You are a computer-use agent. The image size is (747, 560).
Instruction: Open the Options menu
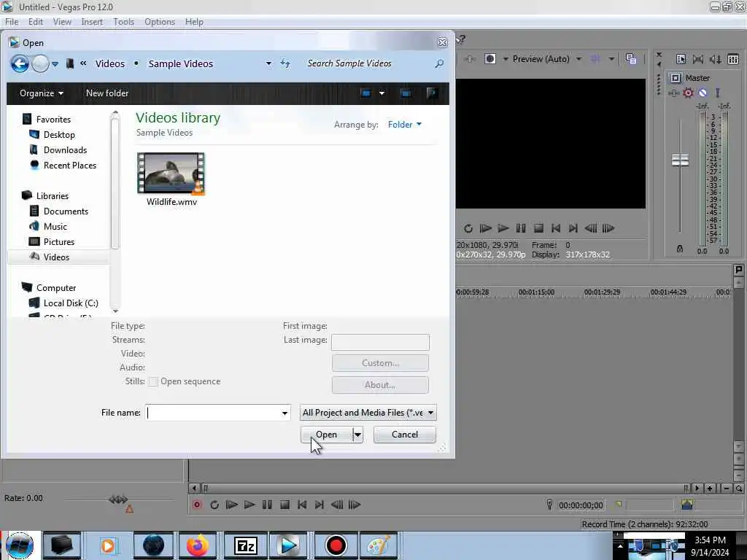click(x=160, y=22)
